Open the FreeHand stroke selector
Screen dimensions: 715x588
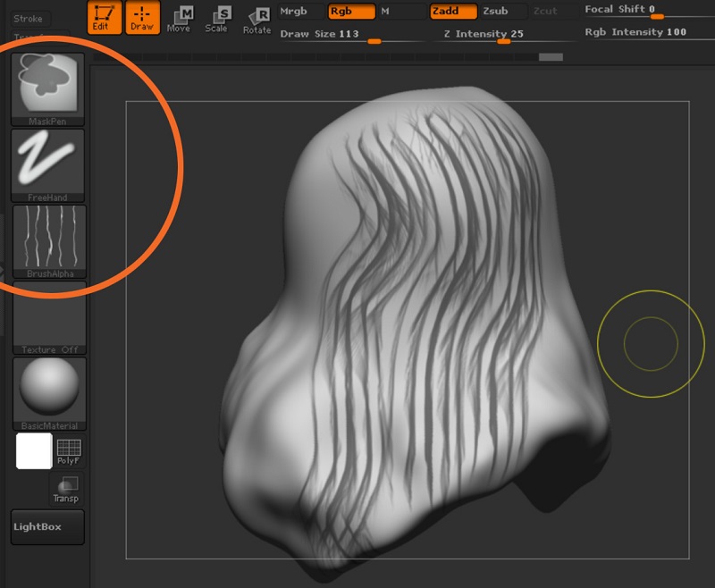click(x=47, y=161)
